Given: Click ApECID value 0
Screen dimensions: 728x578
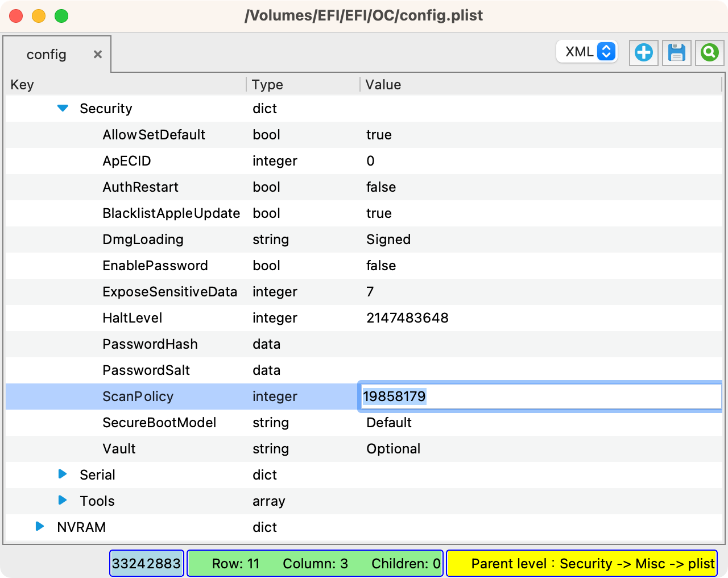Looking at the screenshot, I should click(x=370, y=161).
